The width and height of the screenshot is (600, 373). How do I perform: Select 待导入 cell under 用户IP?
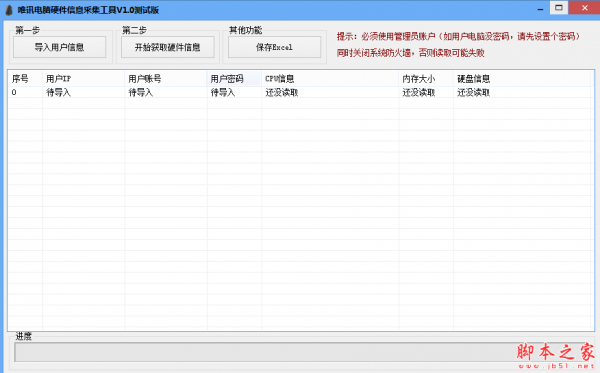(83, 92)
